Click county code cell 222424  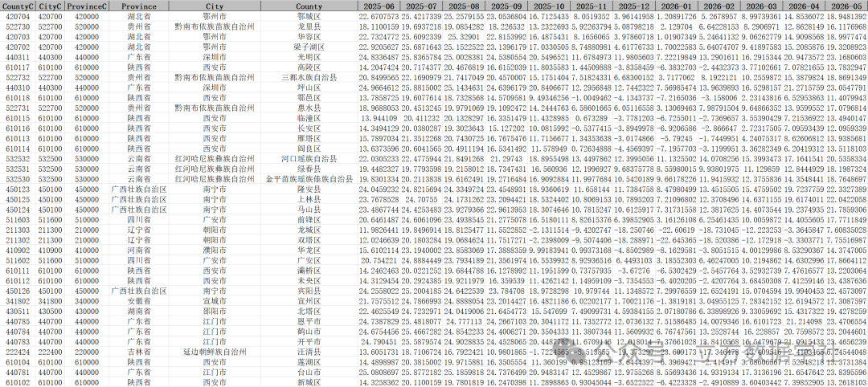point(18,352)
